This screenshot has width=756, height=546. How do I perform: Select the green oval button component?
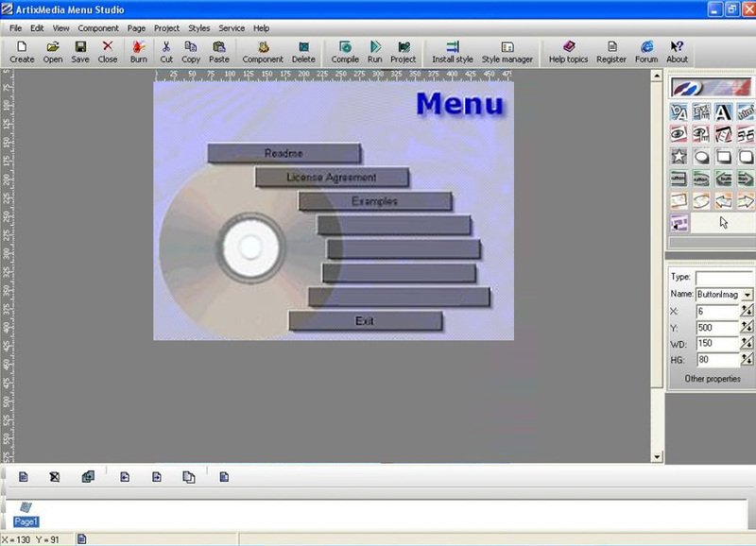pyautogui.click(x=701, y=179)
